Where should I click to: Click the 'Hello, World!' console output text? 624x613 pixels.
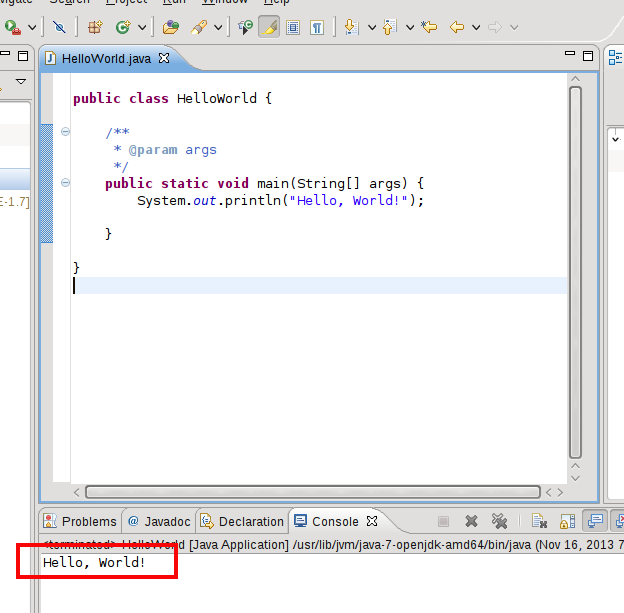click(x=94, y=562)
